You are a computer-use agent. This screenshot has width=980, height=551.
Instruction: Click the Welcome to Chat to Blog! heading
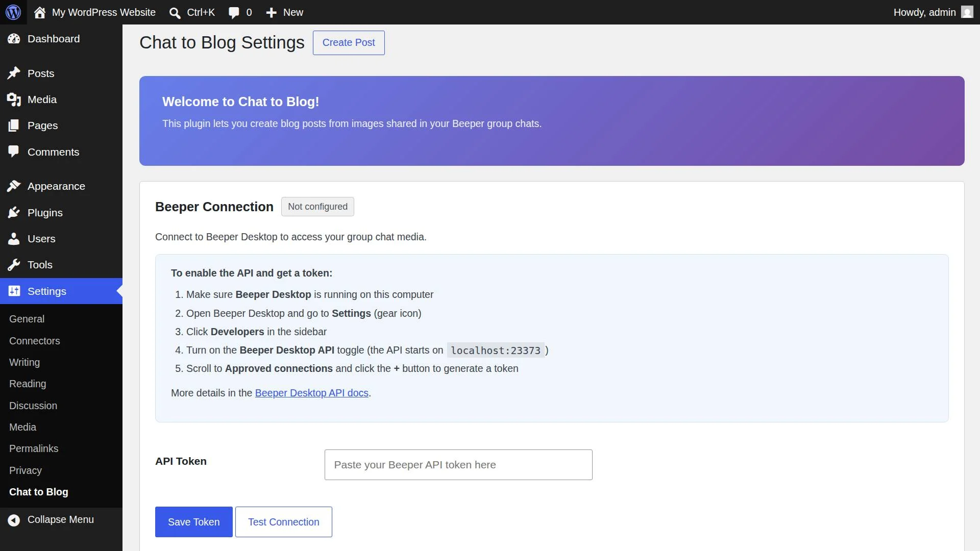(x=241, y=102)
